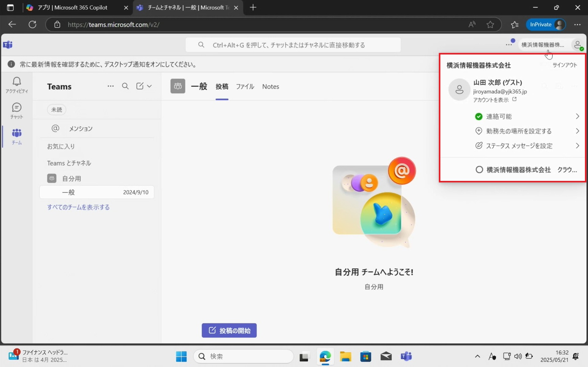Click すべてのチームを表示する link
Viewport: 588px width, 367px height.
point(78,207)
